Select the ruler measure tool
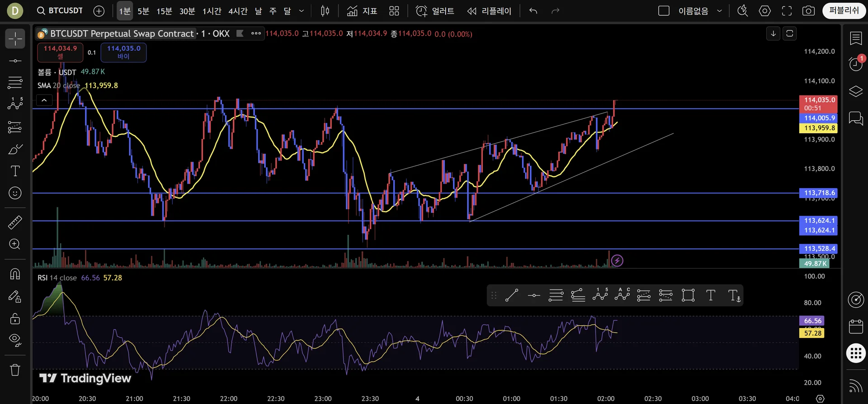Image resolution: width=868 pixels, height=404 pixels. click(15, 222)
